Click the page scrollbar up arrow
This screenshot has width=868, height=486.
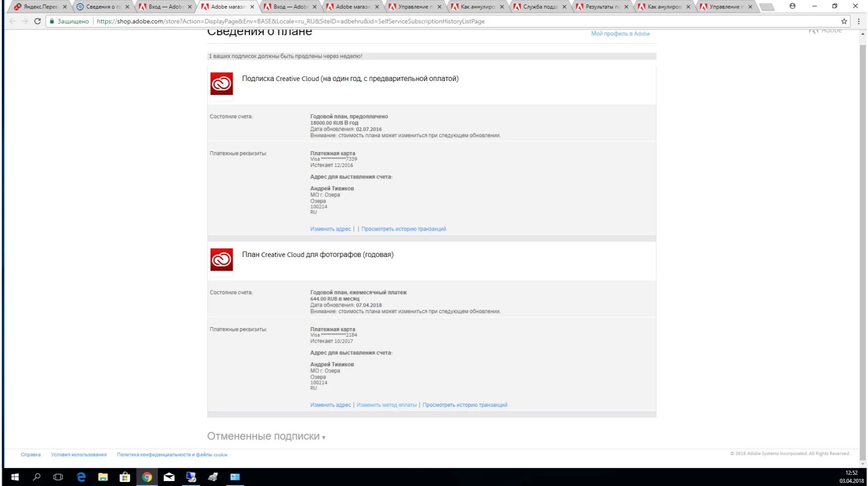[x=863, y=34]
